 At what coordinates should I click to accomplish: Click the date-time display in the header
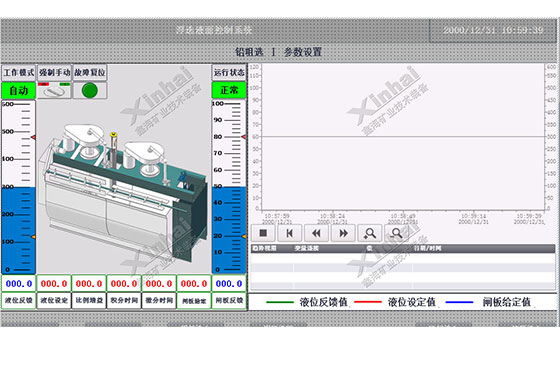click(x=493, y=30)
